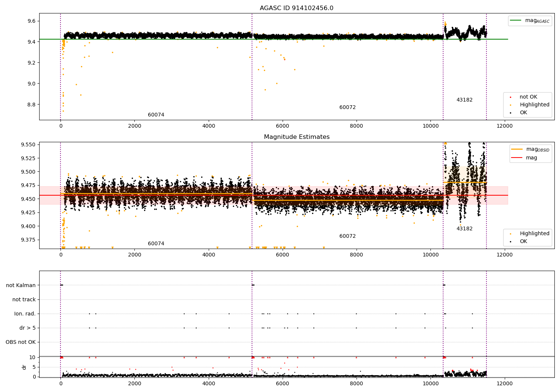Click the 'dr' axis label

point(24,367)
